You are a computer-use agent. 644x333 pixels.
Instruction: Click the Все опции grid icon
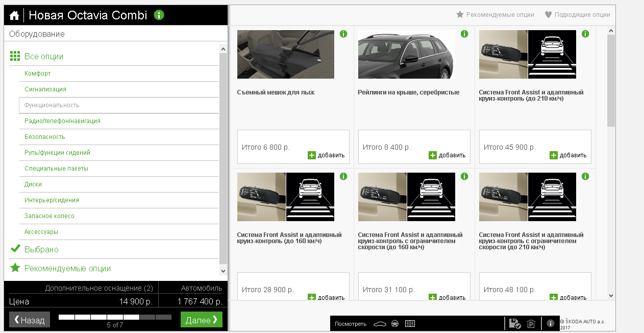15,56
